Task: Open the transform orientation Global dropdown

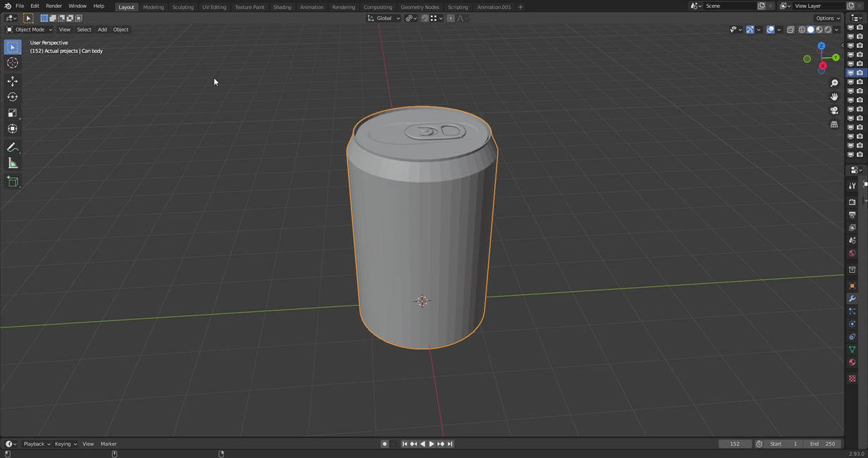Action: pyautogui.click(x=384, y=18)
